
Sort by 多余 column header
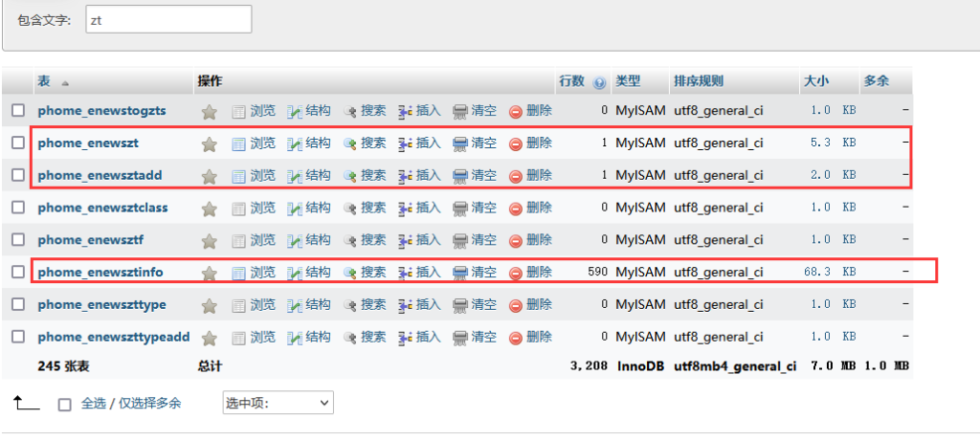(x=877, y=80)
